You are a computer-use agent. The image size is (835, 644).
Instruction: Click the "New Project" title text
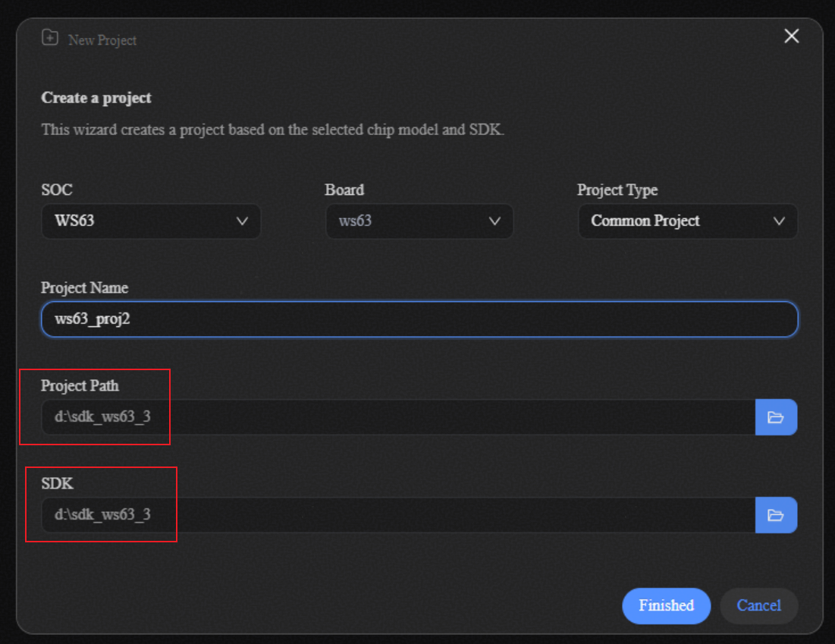tap(102, 40)
